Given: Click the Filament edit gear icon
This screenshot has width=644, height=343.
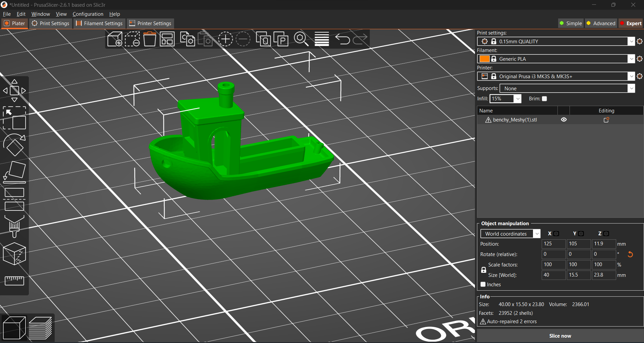Looking at the screenshot, I should pyautogui.click(x=640, y=59).
